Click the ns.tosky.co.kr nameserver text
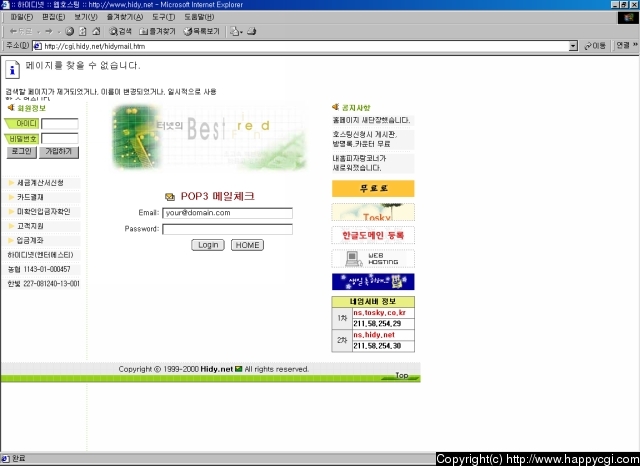 pos(380,313)
